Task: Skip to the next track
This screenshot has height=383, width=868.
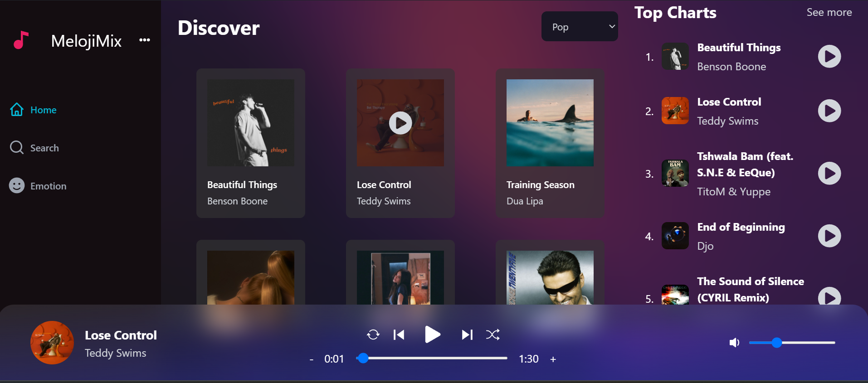Action: pyautogui.click(x=467, y=335)
